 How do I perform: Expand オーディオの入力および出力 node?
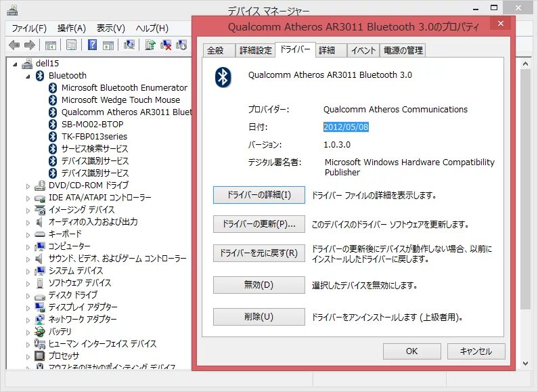(28, 223)
